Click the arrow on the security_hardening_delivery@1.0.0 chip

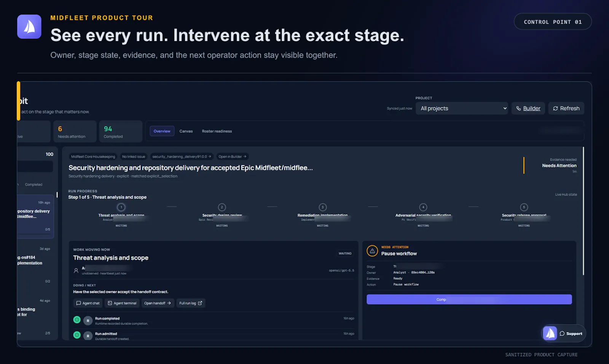point(210,156)
